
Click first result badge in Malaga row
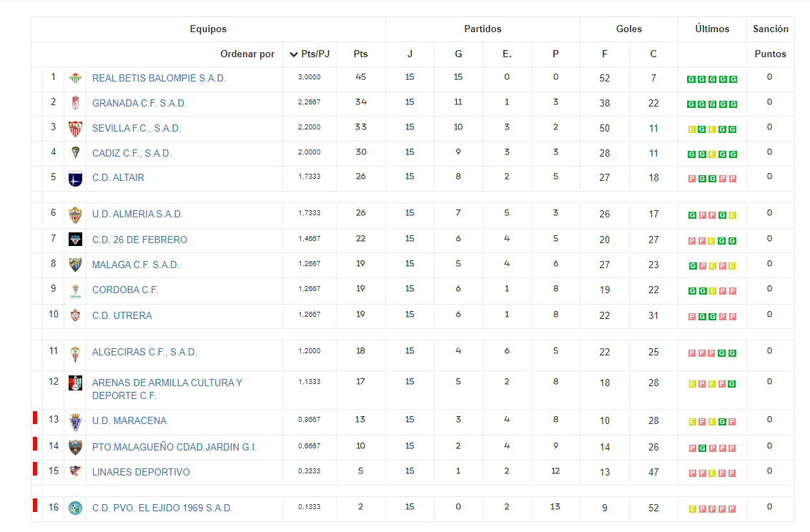[x=693, y=266]
